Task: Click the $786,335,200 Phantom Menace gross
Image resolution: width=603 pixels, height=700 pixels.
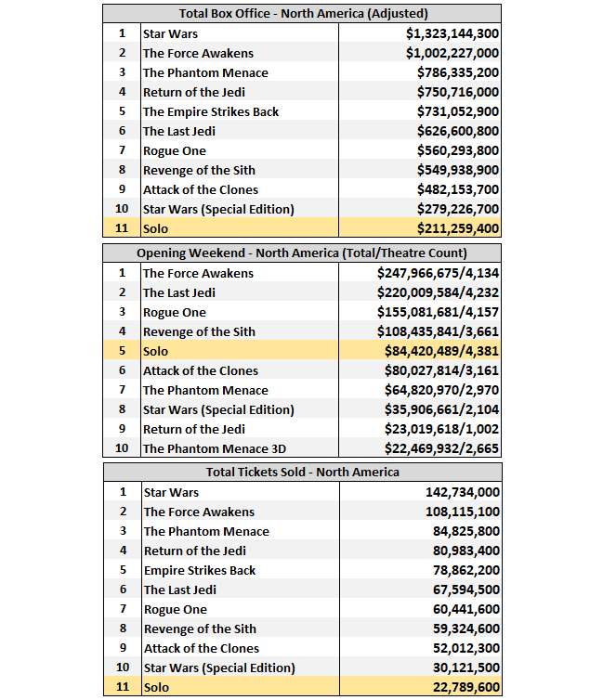Action: click(x=452, y=72)
